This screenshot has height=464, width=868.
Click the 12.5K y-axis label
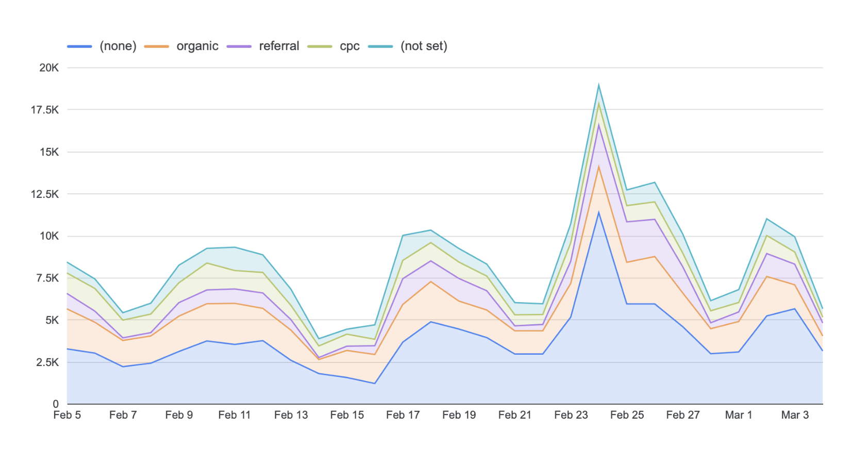coord(45,194)
